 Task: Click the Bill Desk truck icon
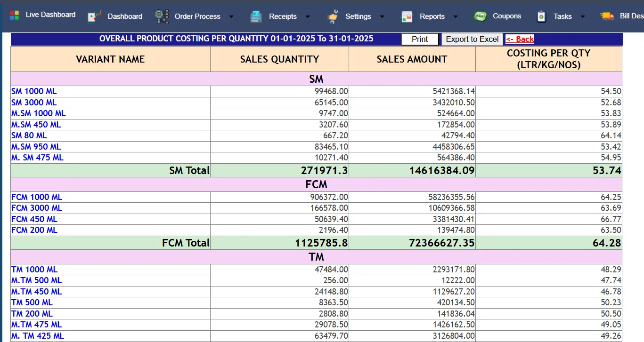pyautogui.click(x=607, y=16)
